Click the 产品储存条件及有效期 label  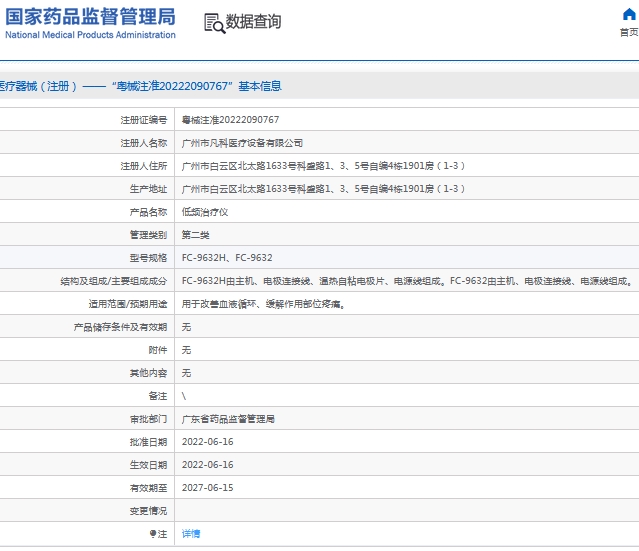120,327
